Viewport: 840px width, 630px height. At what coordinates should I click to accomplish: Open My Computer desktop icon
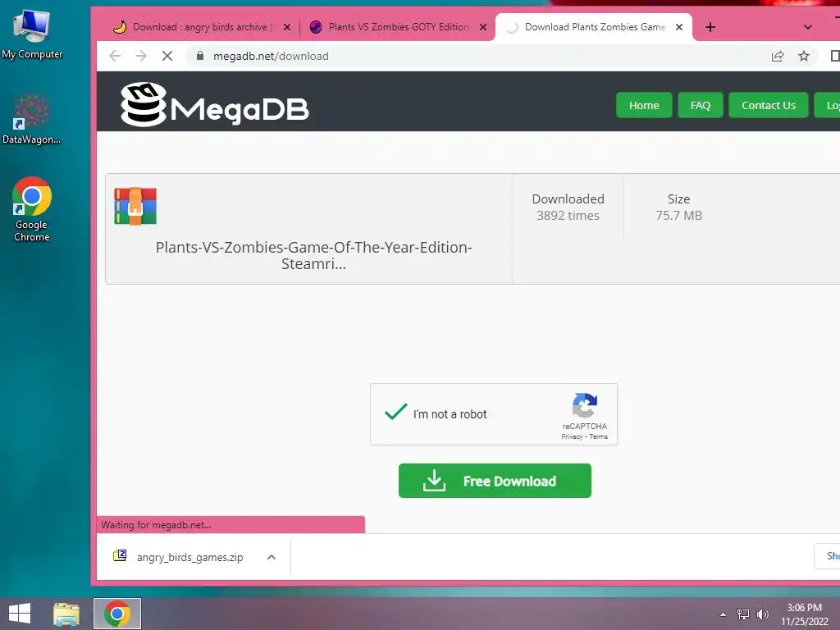pos(32,34)
